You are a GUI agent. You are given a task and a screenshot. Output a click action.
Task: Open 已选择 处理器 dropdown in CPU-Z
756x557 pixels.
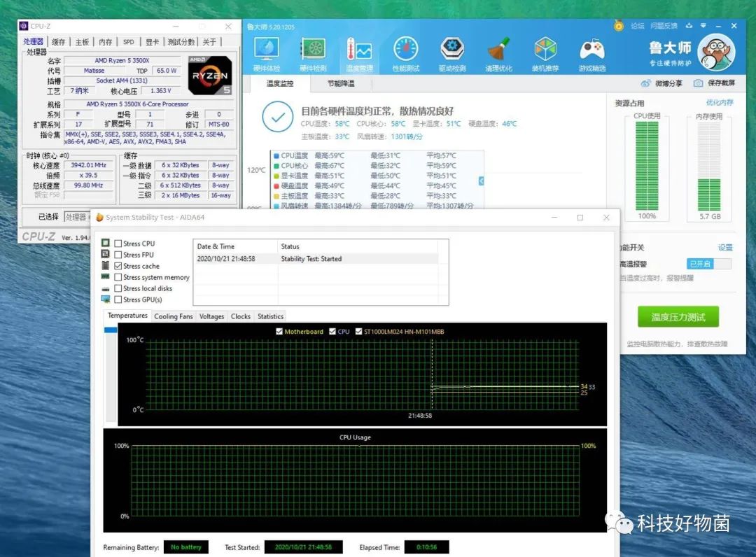tap(77, 217)
